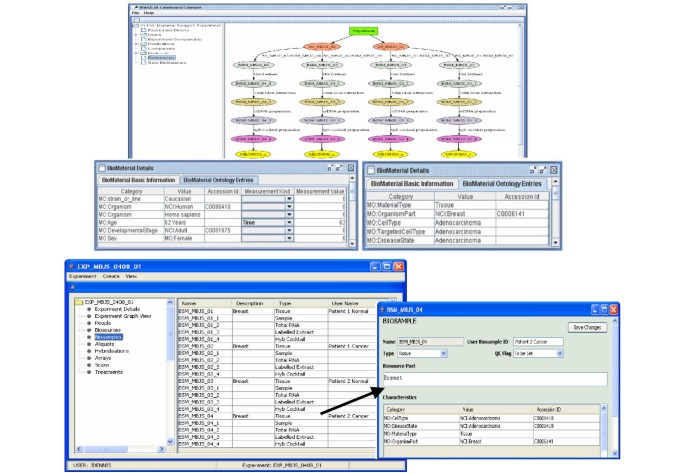The height and width of the screenshot is (473, 685).
Task: Click the scroll-up arrow of the panel listing MO:Sex
Action: coord(352,179)
